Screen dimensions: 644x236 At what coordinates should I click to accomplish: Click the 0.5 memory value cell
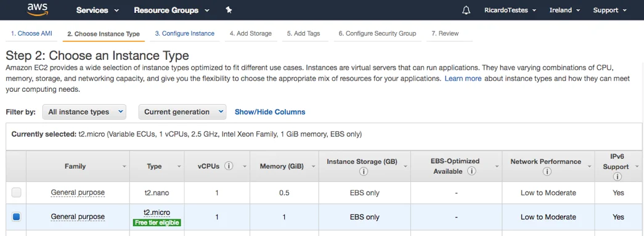(284, 192)
